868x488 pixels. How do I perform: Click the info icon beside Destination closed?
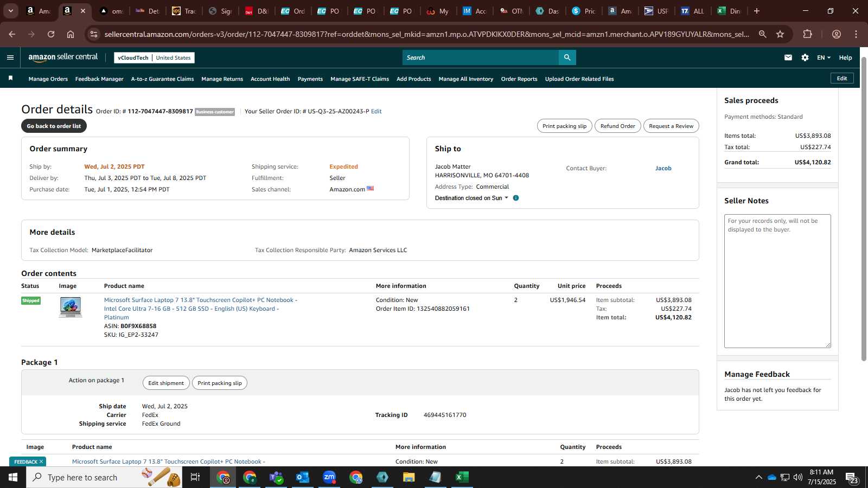point(516,198)
